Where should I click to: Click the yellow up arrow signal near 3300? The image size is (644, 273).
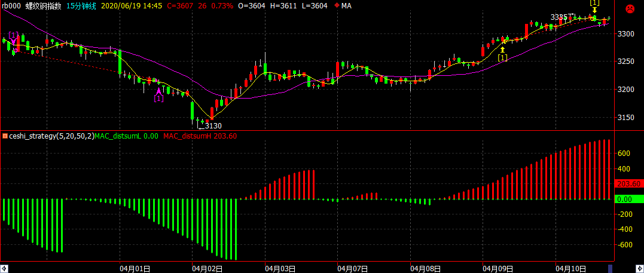pos(502,50)
